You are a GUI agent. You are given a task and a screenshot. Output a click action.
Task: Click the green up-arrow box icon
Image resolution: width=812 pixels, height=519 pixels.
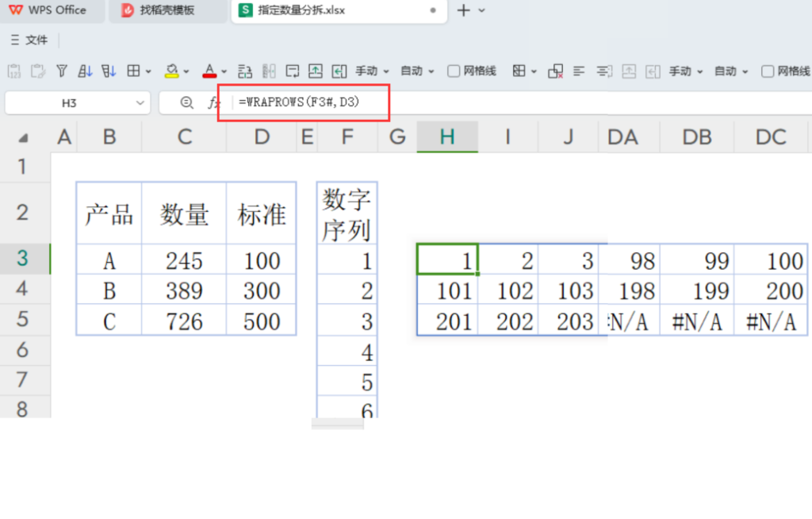(x=316, y=71)
